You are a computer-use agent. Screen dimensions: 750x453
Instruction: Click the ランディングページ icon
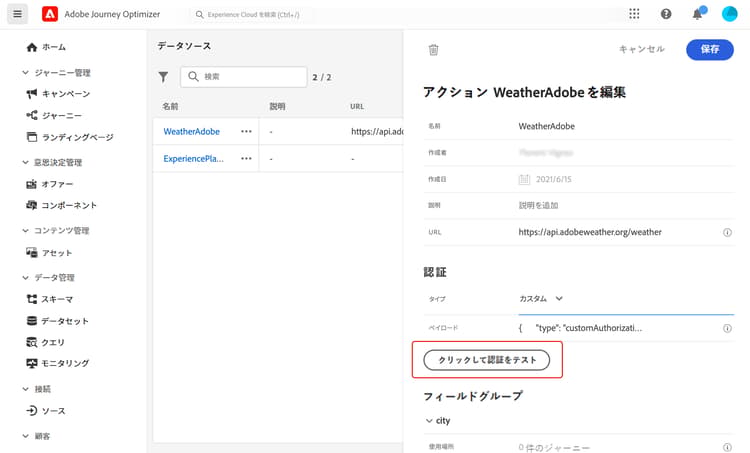[32, 137]
